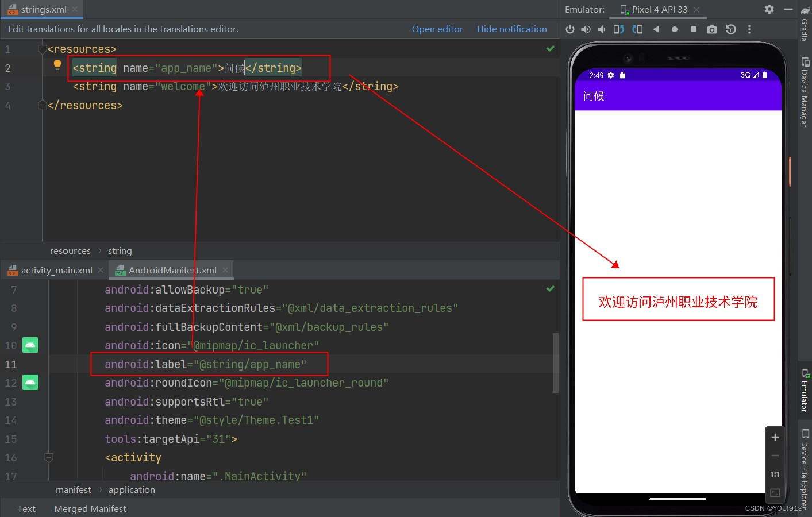Hide the Emulator tool window

pyautogui.click(x=788, y=9)
